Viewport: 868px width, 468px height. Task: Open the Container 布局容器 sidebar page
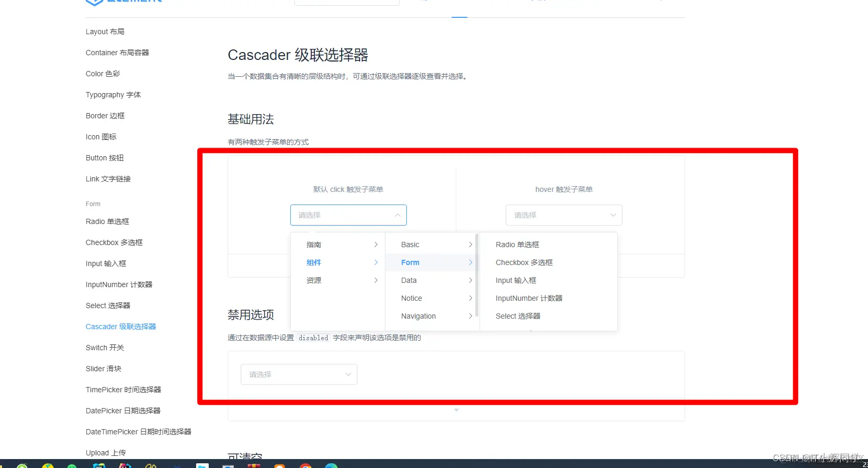point(117,53)
